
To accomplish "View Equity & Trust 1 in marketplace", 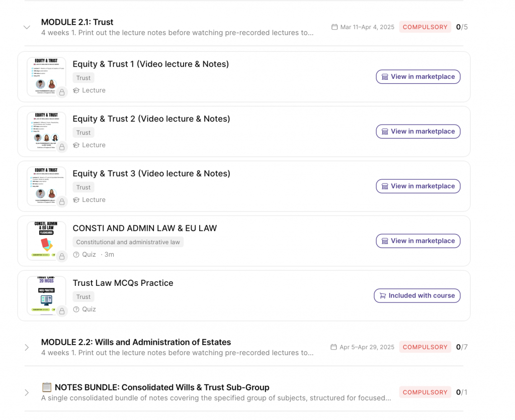I will pos(418,77).
